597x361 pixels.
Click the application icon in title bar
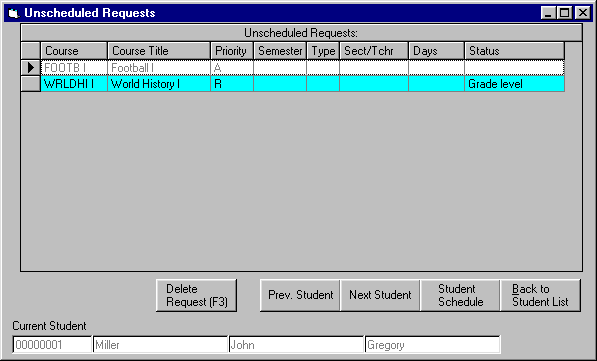[14, 13]
